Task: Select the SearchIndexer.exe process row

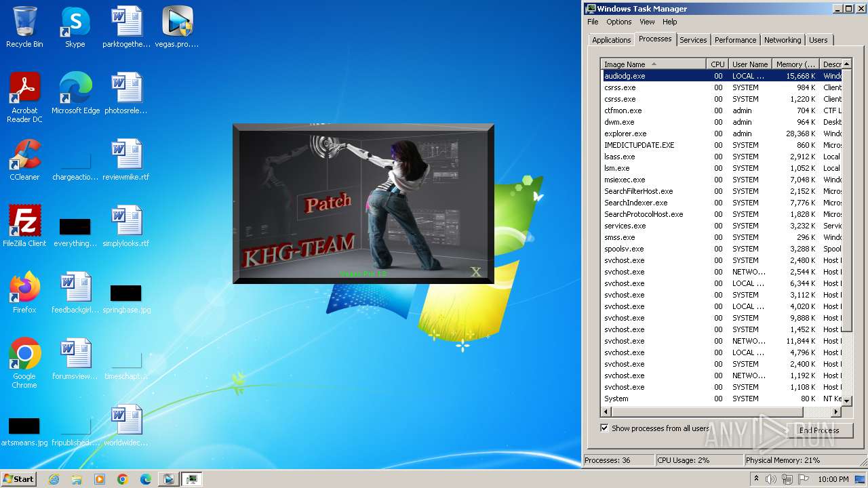Action: (x=722, y=203)
